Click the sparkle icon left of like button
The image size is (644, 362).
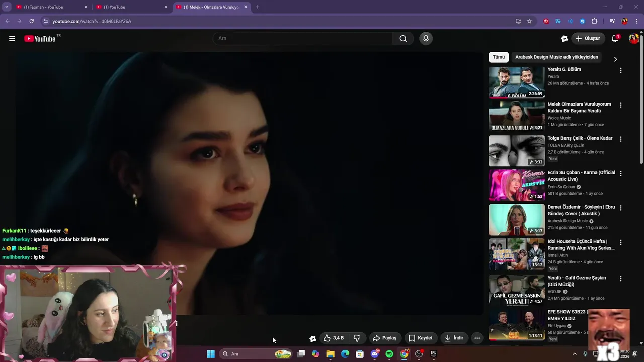(x=313, y=338)
